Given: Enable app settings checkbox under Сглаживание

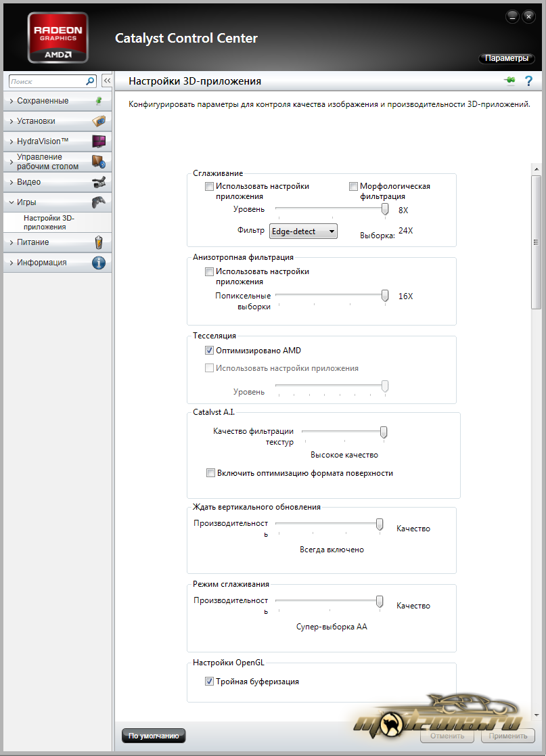Looking at the screenshot, I should [x=209, y=186].
